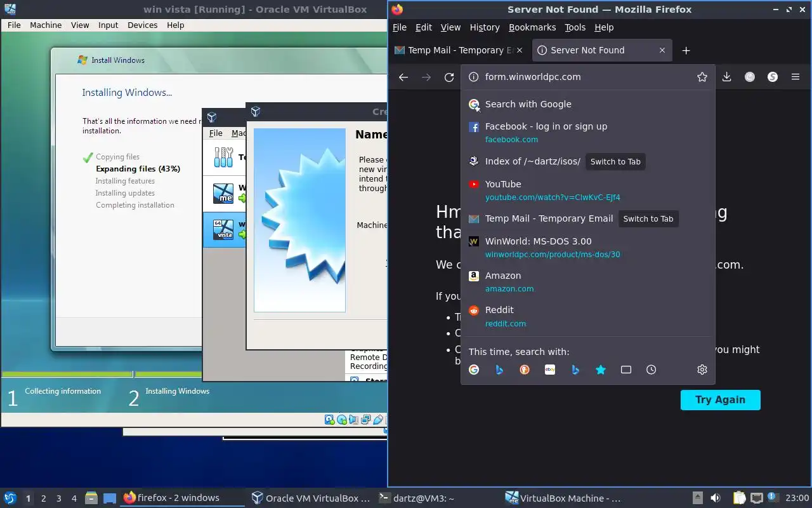Search bookmarks with the star icon
Viewport: 812px width, 508px height.
coord(601,370)
